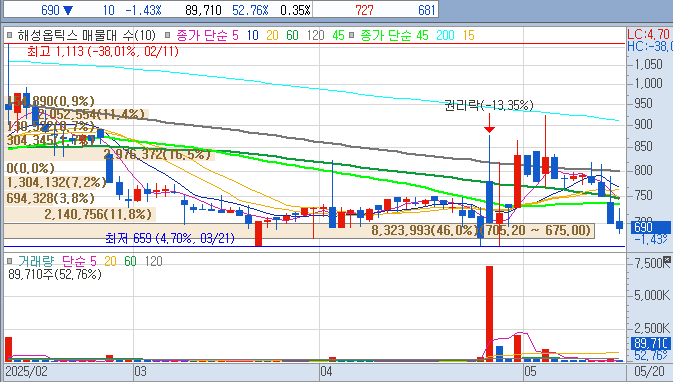Image resolution: width=673 pixels, height=382 pixels.
Task: Click the 05/20 date label
Action: (x=649, y=371)
